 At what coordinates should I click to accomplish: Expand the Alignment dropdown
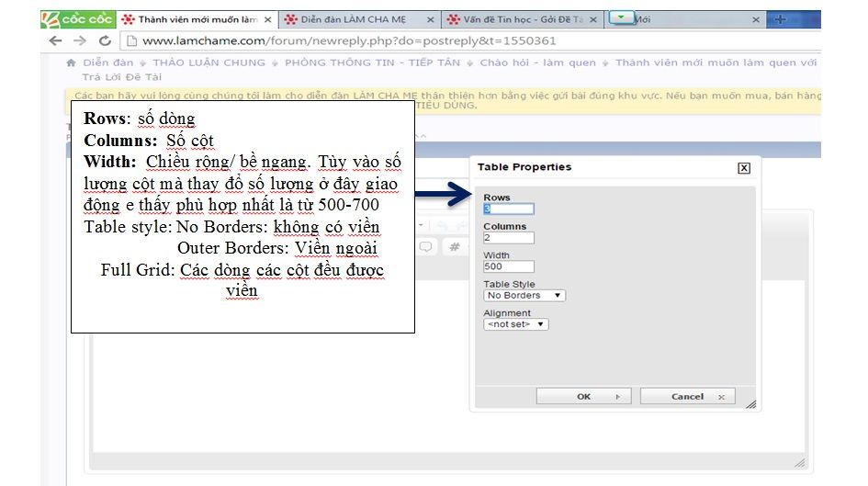coord(516,324)
